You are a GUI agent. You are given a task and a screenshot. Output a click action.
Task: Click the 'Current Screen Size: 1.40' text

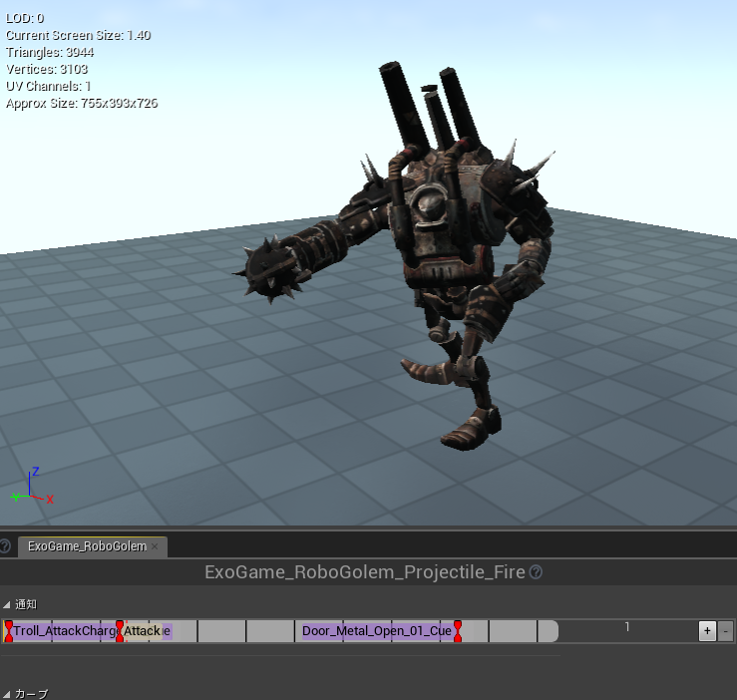(x=78, y=35)
